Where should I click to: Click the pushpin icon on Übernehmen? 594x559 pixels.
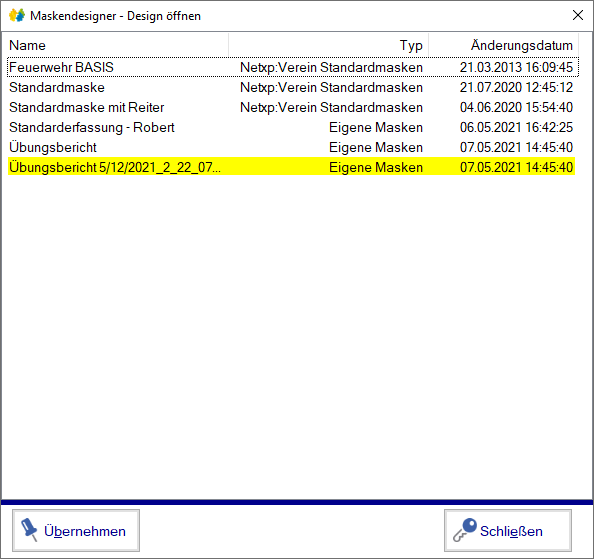click(29, 529)
